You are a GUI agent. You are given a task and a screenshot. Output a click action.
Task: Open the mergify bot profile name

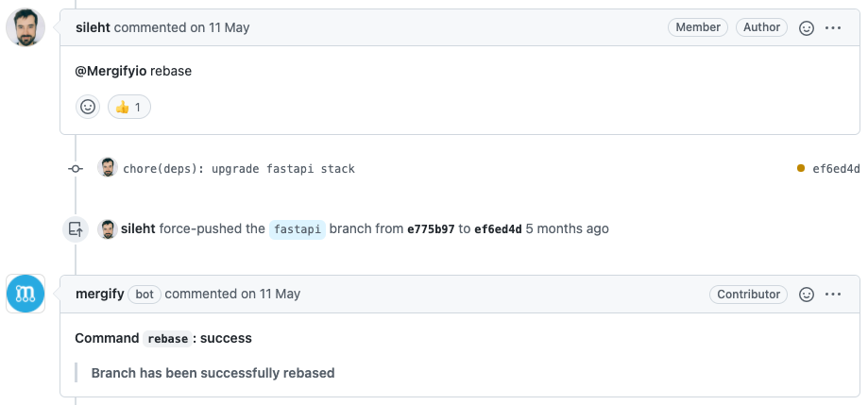(x=99, y=294)
